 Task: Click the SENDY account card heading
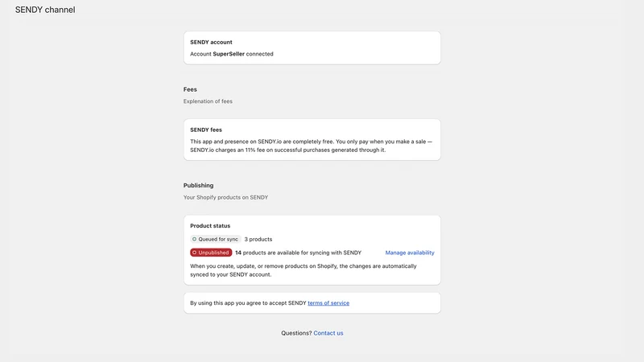coord(211,43)
